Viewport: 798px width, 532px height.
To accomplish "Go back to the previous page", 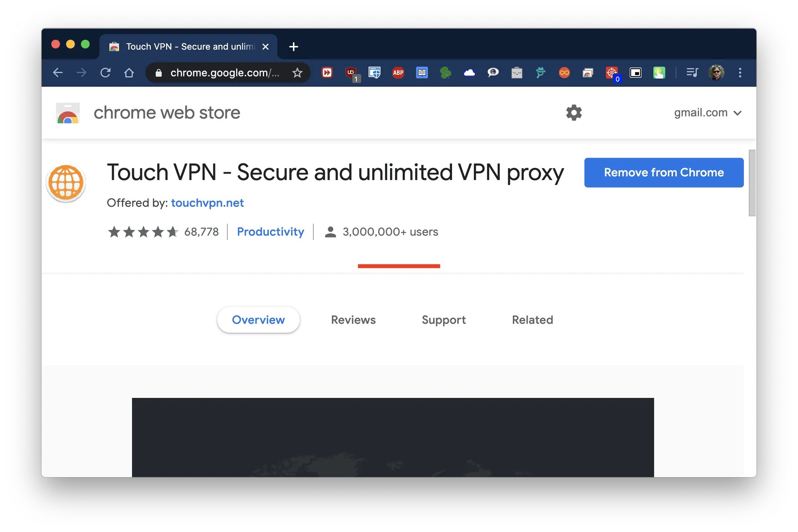I will pyautogui.click(x=58, y=73).
